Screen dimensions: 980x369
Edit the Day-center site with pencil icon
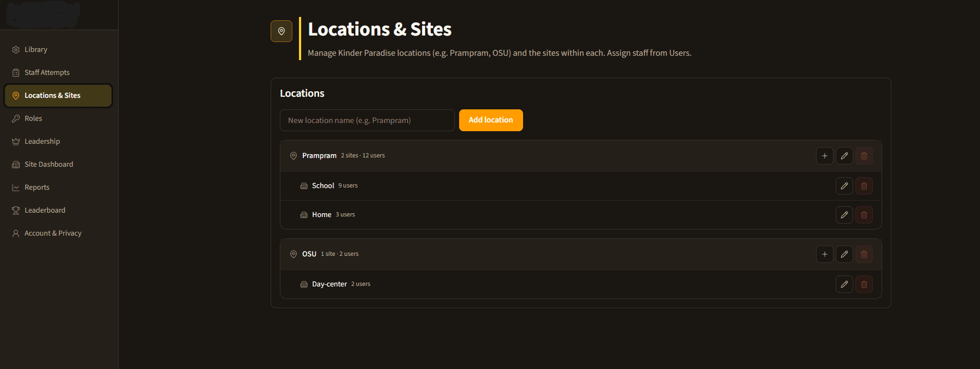pos(844,284)
